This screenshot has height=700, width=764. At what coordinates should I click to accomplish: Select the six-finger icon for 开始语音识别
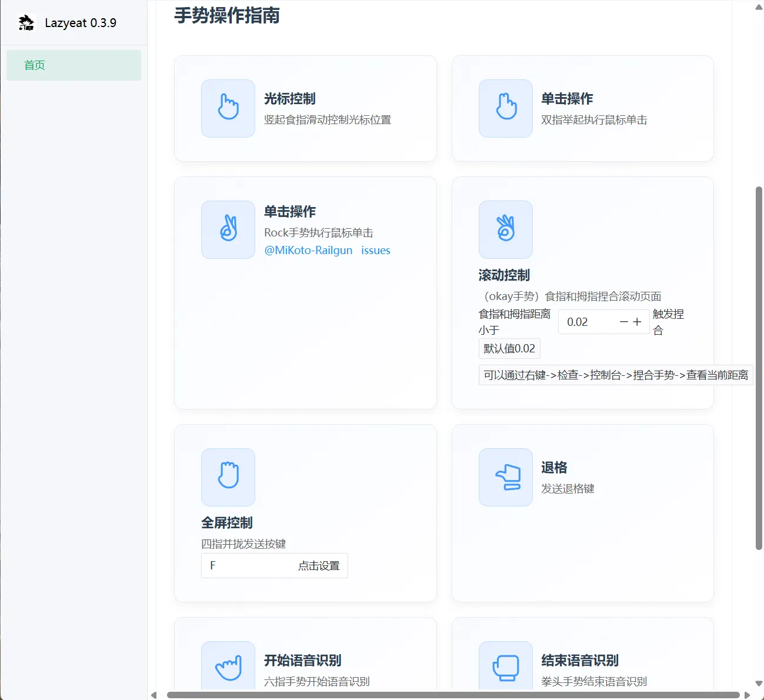click(228, 666)
